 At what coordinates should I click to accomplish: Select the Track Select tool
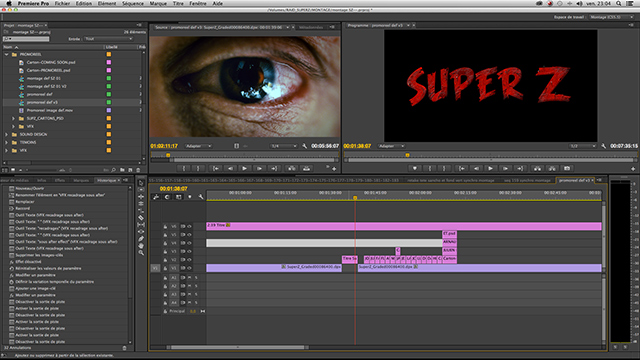141,190
